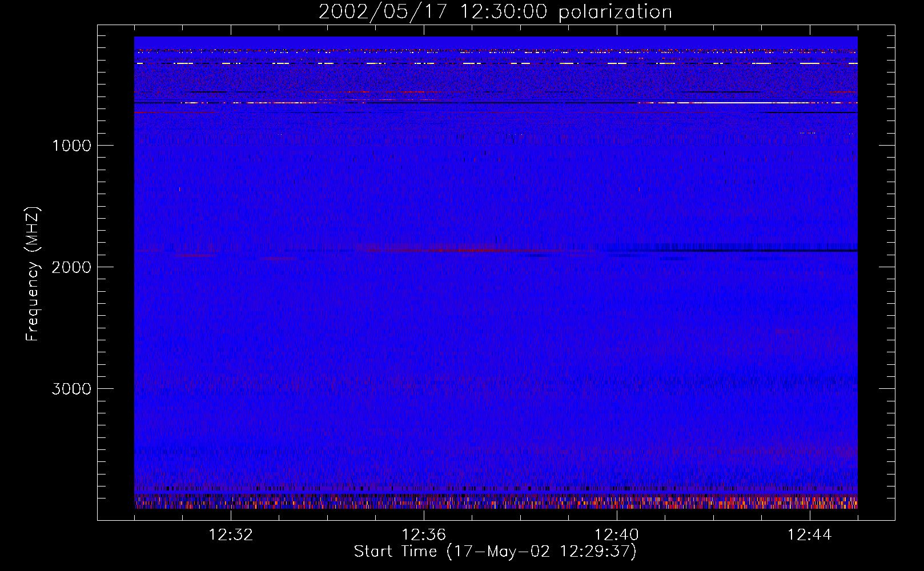This screenshot has width=924, height=571.
Task: Click the plot title '2002/05/17 12:30:00 polarization'
Action: (x=495, y=12)
